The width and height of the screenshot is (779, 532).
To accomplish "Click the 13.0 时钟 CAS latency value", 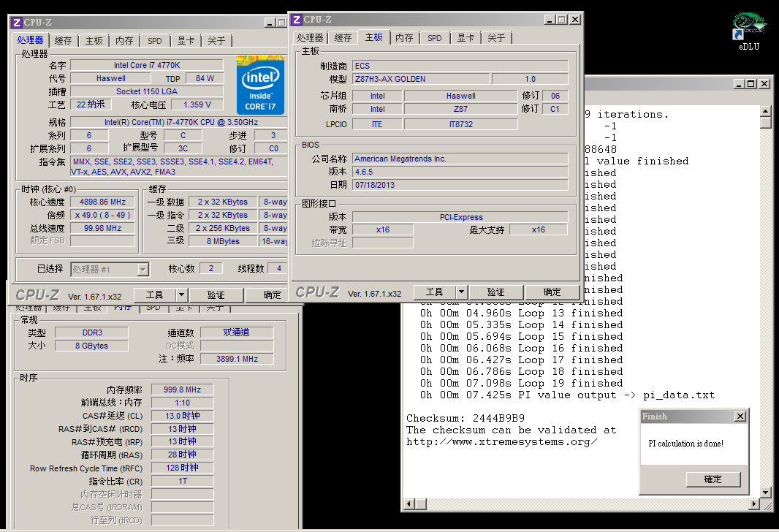I will [183, 416].
